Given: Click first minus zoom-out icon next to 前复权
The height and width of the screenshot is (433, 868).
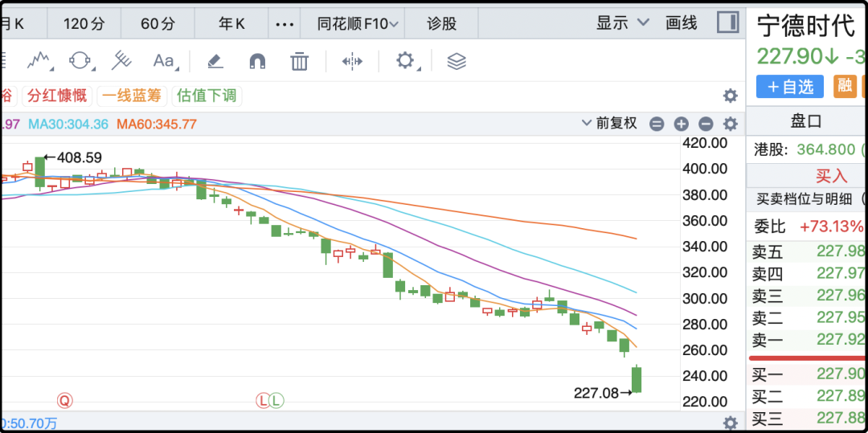Looking at the screenshot, I should click(x=657, y=124).
